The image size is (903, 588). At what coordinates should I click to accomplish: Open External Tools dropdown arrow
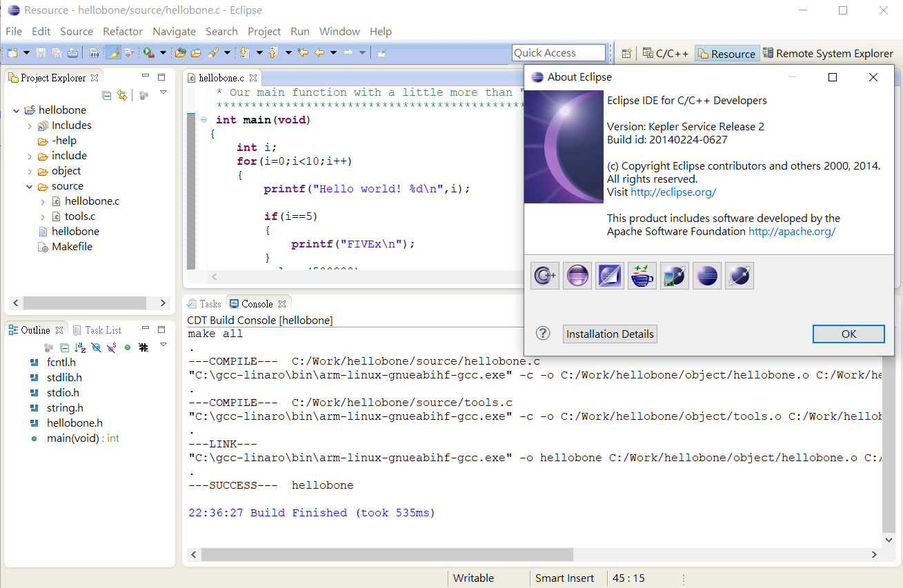(x=163, y=53)
